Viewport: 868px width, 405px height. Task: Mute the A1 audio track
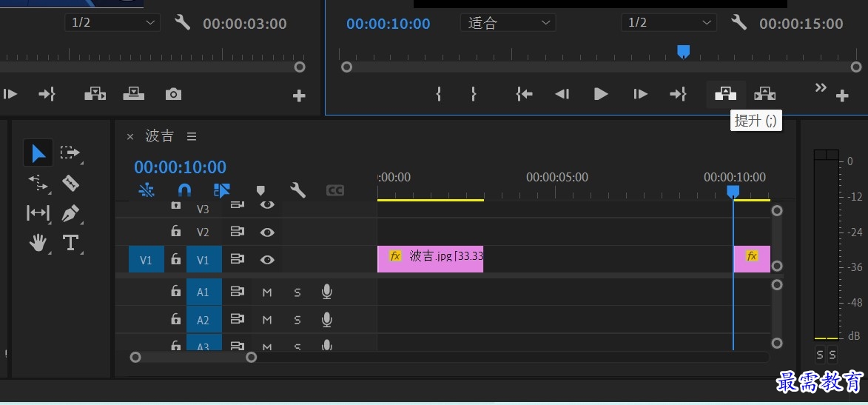click(267, 292)
